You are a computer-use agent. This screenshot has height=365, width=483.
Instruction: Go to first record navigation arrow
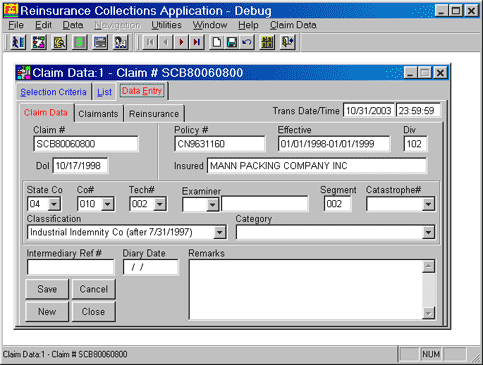point(150,42)
